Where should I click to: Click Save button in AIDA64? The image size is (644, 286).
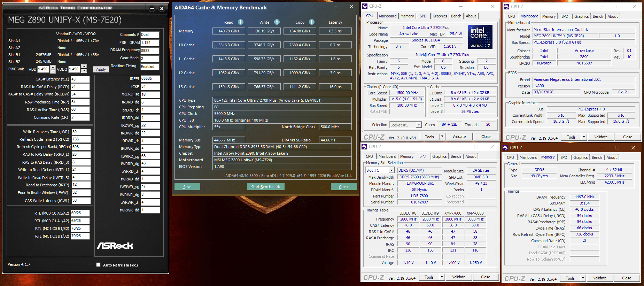tap(187, 187)
